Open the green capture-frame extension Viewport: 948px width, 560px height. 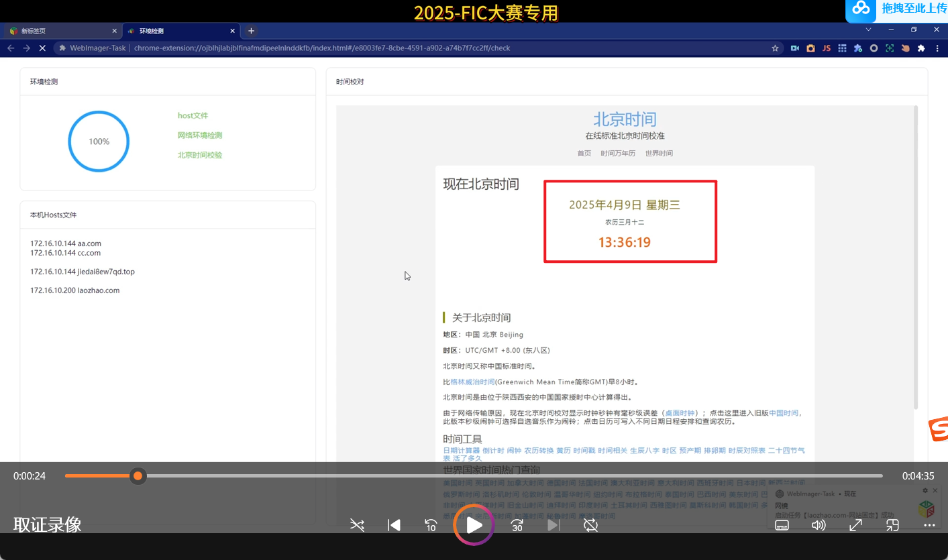click(x=890, y=48)
